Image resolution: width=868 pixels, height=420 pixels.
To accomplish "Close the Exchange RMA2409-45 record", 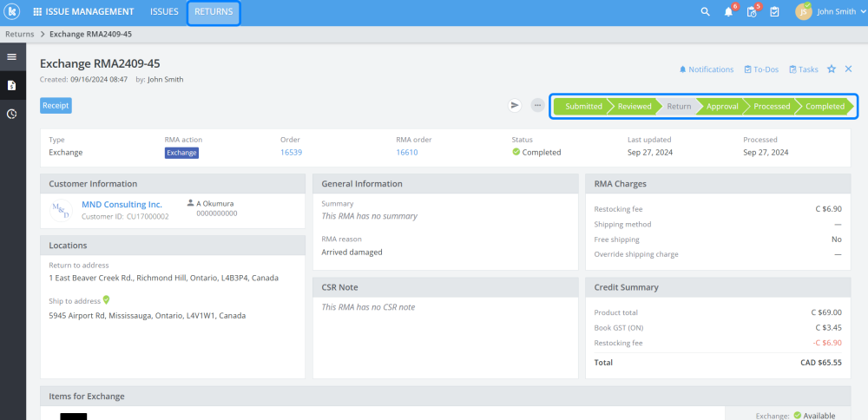I will tap(848, 69).
